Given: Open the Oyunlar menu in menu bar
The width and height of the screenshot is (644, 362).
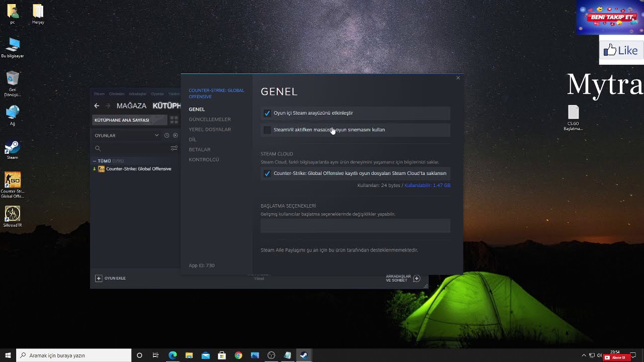Looking at the screenshot, I should (157, 94).
